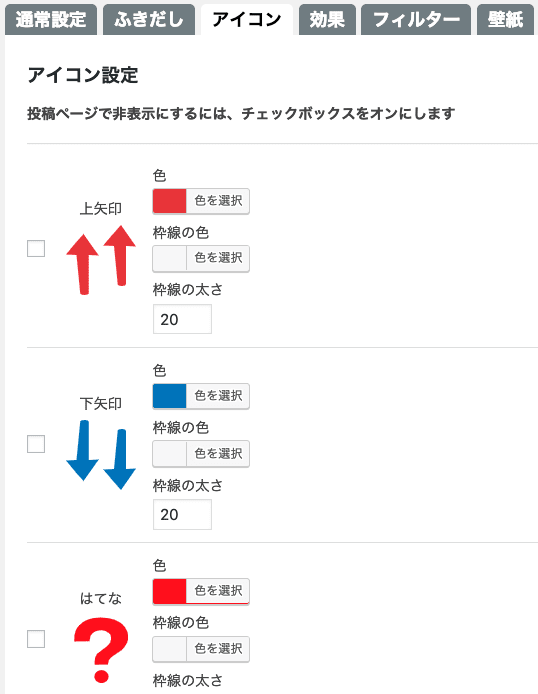Click the red up-arrow icon preview

coord(101,260)
